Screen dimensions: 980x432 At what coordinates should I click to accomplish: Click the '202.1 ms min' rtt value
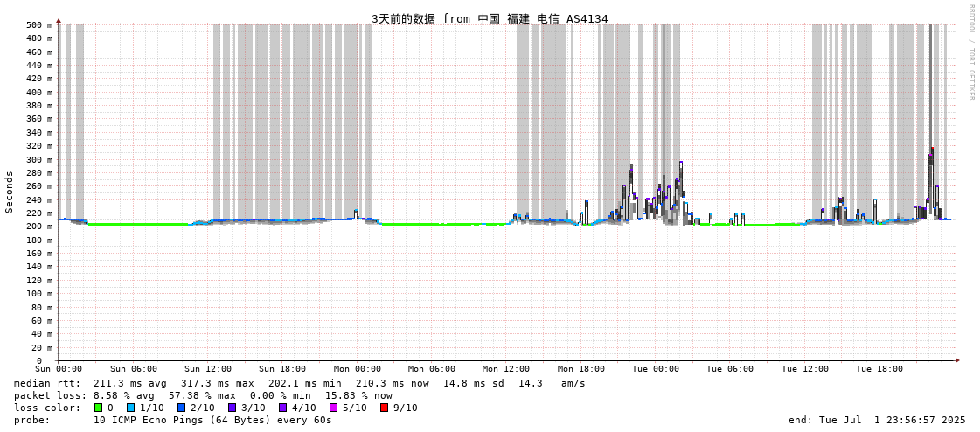point(305,383)
